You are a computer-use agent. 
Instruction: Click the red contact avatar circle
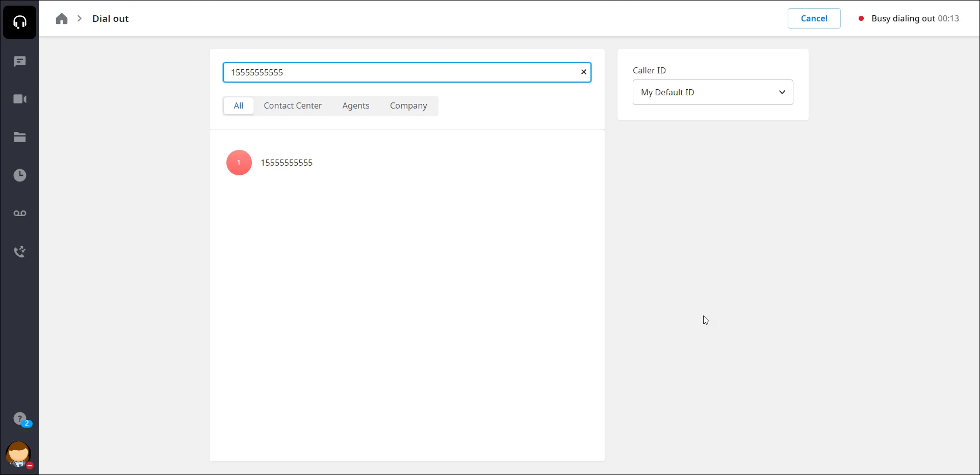[x=239, y=163]
